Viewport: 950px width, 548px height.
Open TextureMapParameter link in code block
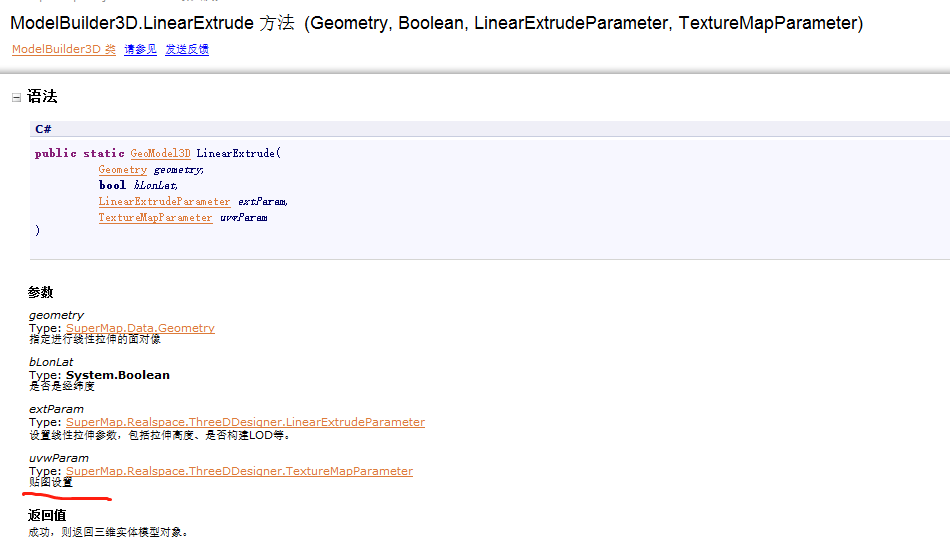[x=156, y=218]
